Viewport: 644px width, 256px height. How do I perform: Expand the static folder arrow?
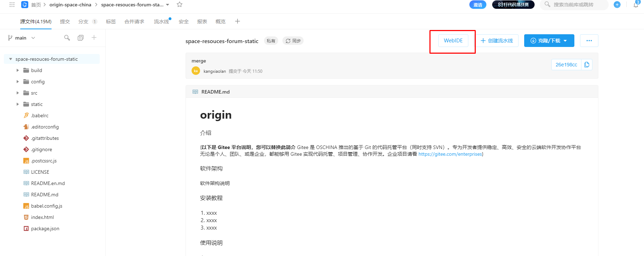pos(18,104)
